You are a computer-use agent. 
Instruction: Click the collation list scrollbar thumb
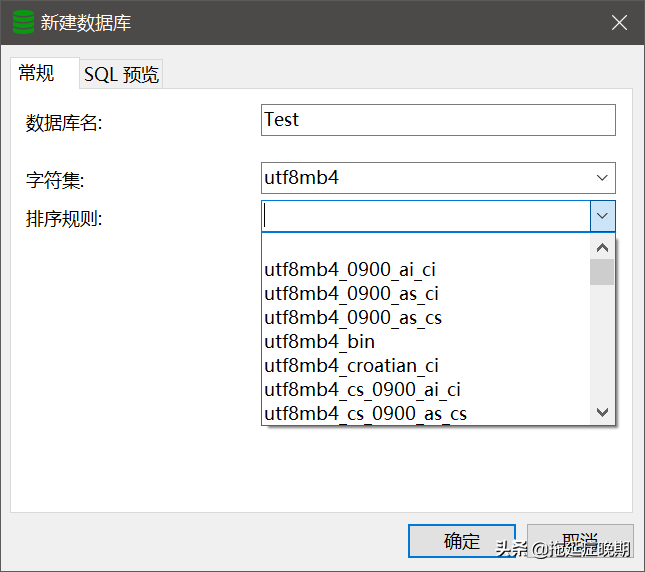(x=602, y=272)
